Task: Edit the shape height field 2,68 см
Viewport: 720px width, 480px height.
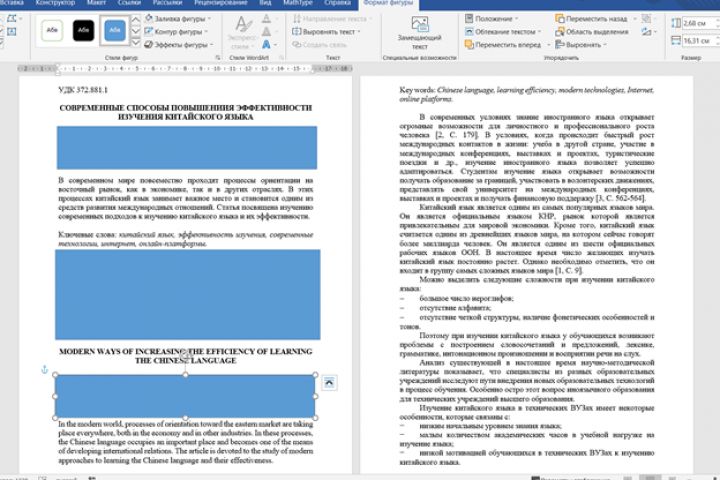Action: (x=699, y=23)
